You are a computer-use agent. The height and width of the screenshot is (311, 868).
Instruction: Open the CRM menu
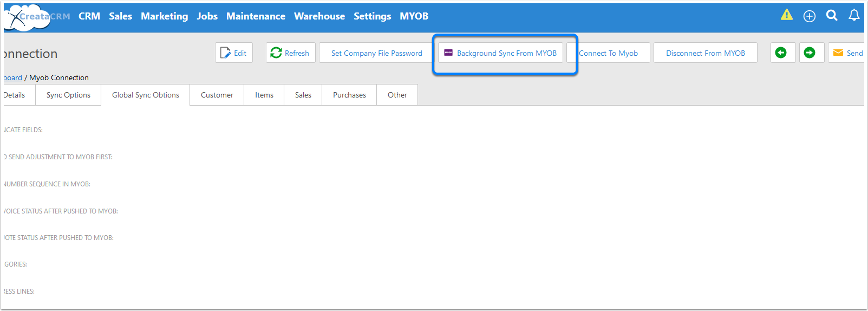[x=89, y=16]
